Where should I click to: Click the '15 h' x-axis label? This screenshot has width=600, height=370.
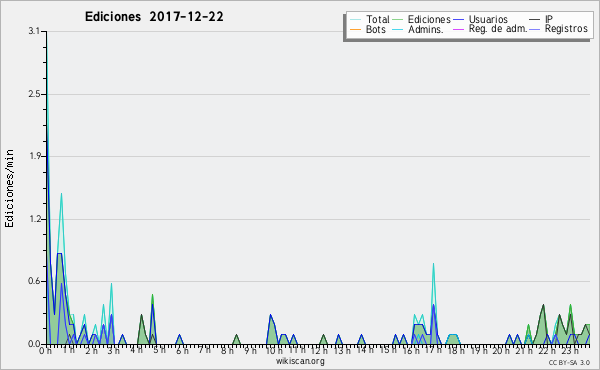point(388,351)
